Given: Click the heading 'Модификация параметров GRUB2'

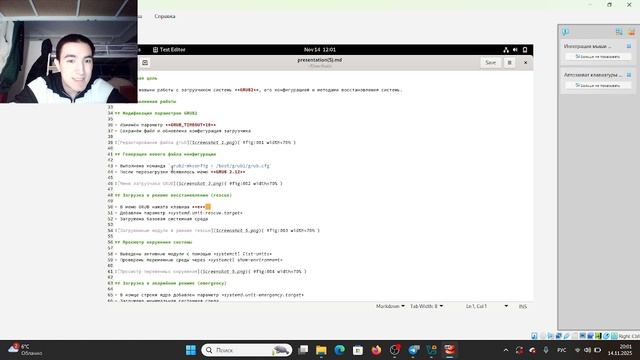Looking at the screenshot, I should click(x=160, y=113).
